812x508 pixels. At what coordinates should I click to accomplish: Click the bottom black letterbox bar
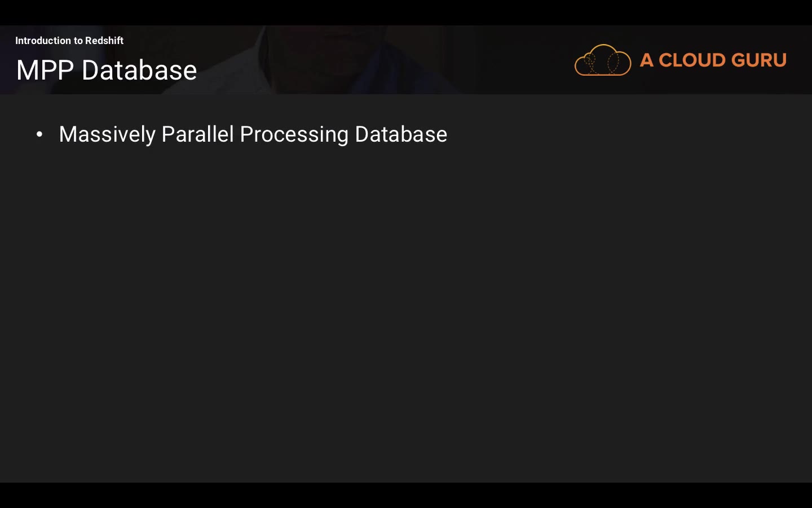[x=406, y=495]
